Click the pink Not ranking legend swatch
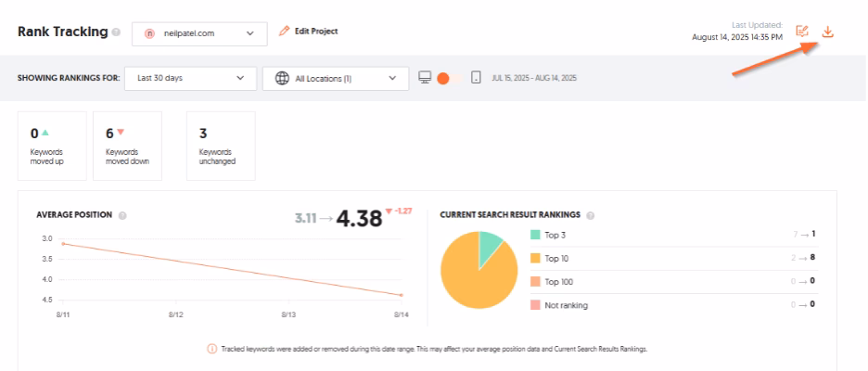The height and width of the screenshot is (371, 868). point(535,305)
